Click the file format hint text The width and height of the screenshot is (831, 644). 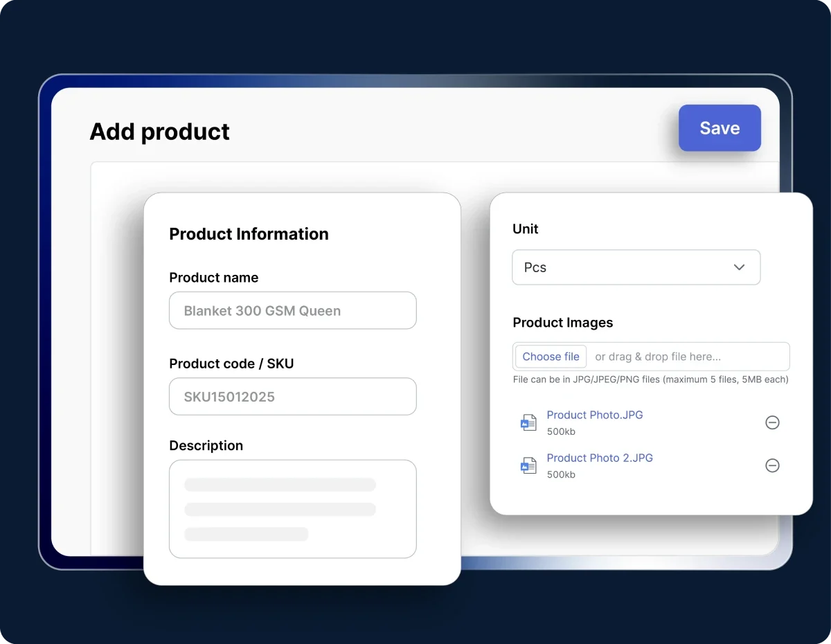point(650,379)
